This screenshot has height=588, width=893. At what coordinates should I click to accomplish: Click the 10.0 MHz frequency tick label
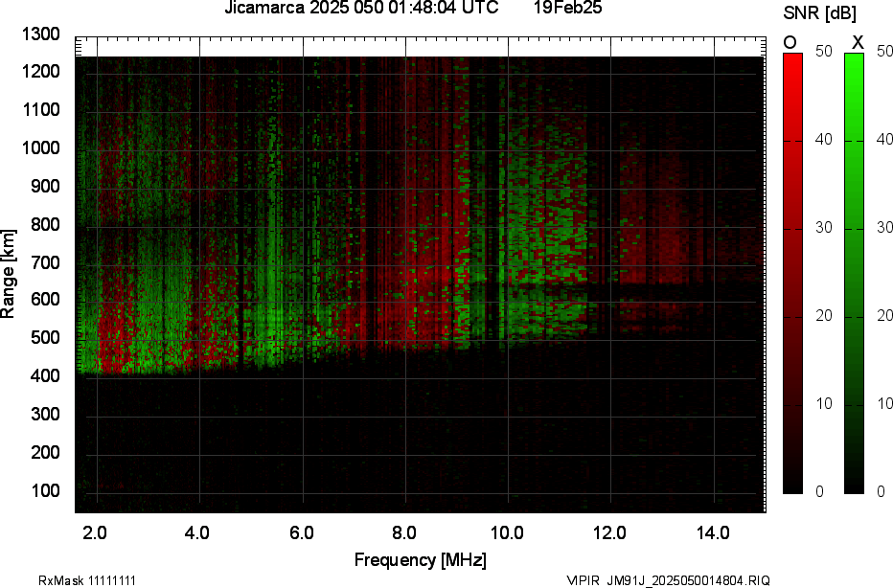507,533
